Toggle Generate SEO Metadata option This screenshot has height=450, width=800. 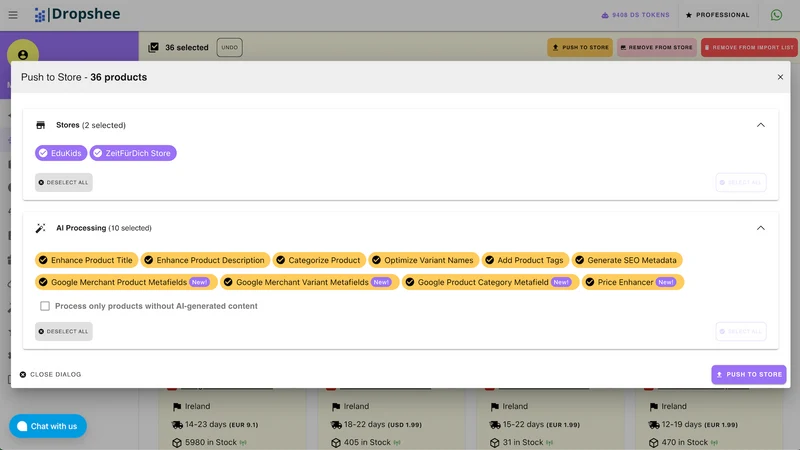point(627,260)
